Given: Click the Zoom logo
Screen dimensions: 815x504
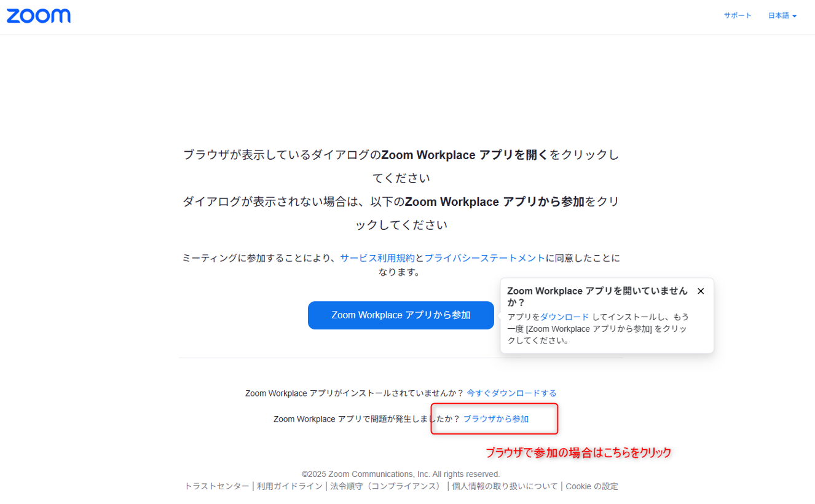Looking at the screenshot, I should point(39,16).
